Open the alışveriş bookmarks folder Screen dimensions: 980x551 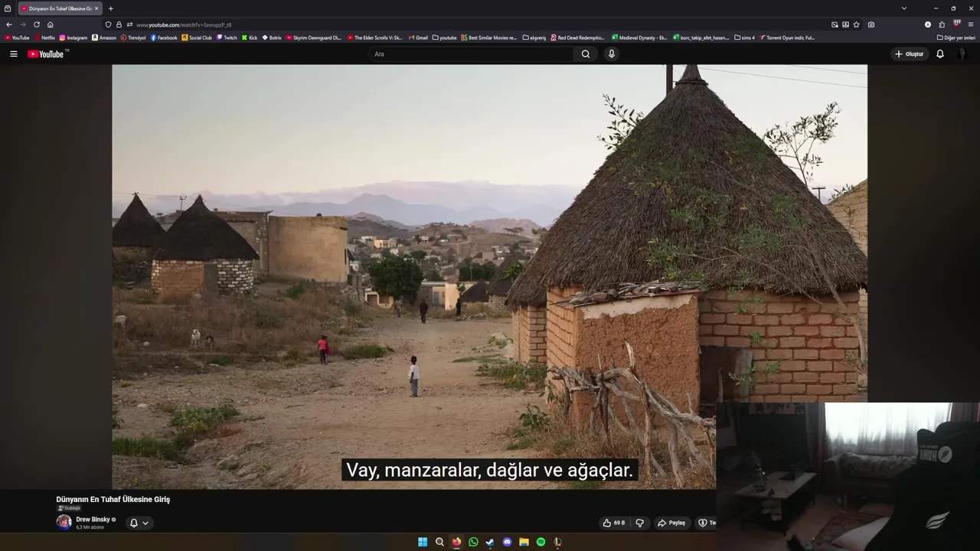click(x=534, y=37)
